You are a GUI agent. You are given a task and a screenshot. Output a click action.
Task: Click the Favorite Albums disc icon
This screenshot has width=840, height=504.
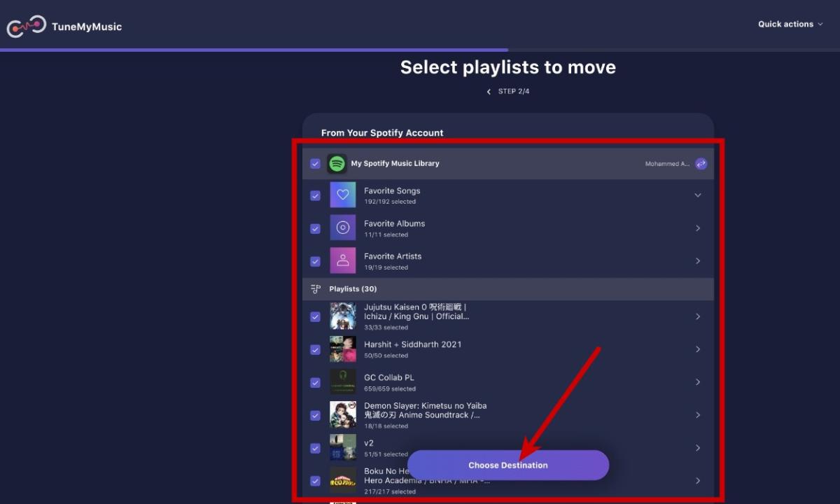click(x=342, y=227)
